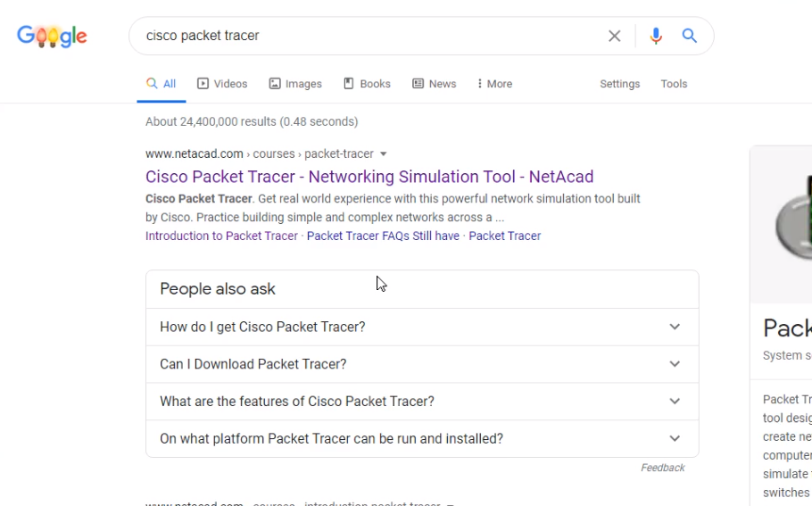This screenshot has height=506, width=812.
Task: Clear the search box text
Action: 615,37
